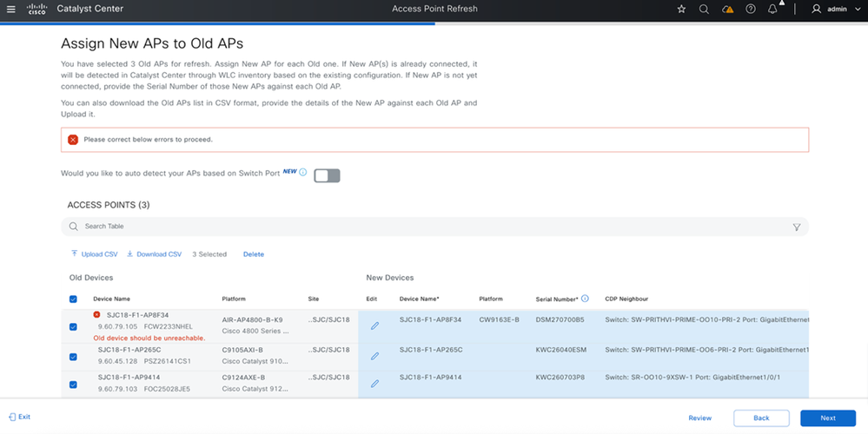Click the admin user profile icon
The image size is (868, 434).
click(x=816, y=9)
